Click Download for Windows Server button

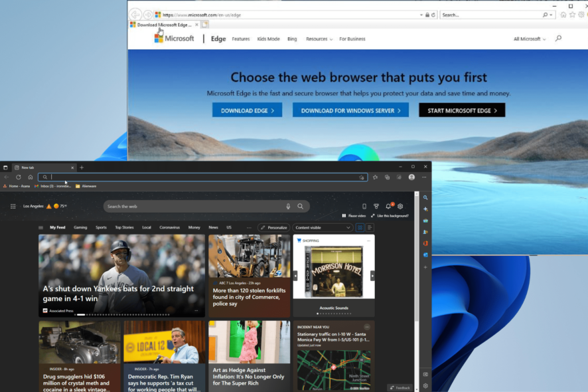point(350,110)
